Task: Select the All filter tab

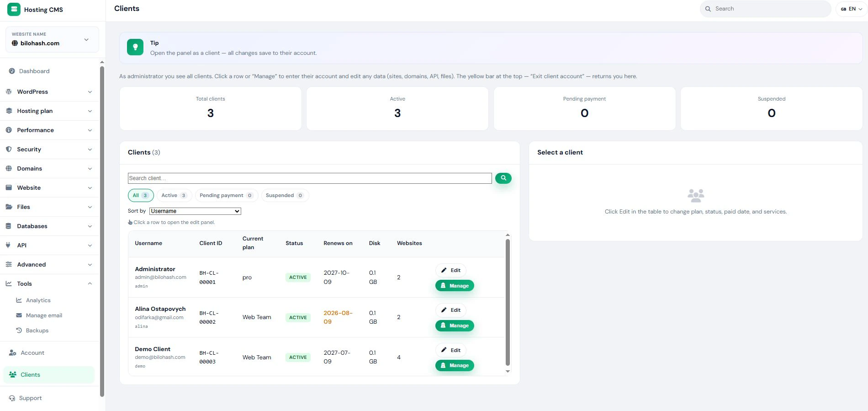Action: [141, 195]
